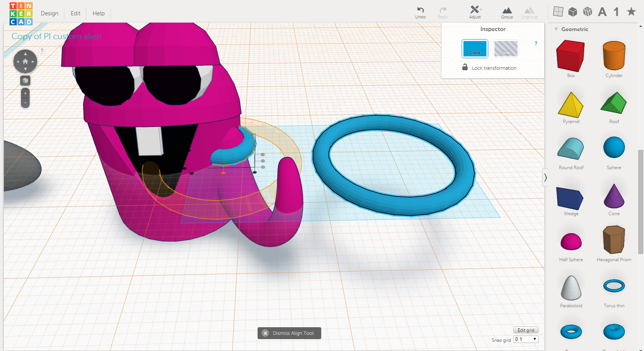Open the Adjust tool menu
The image size is (644, 351).
(x=475, y=12)
